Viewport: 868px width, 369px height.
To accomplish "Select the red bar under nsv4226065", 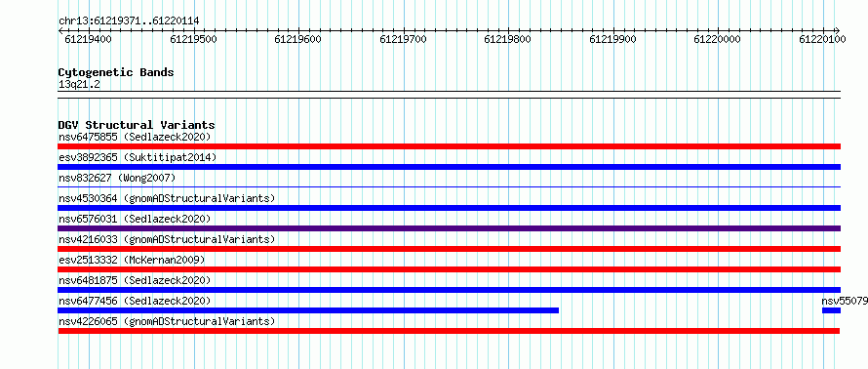I will (x=449, y=331).
